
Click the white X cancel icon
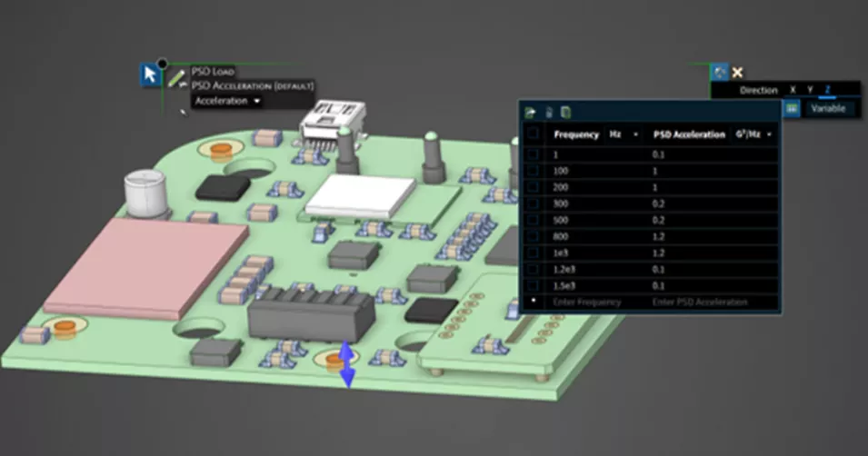tap(738, 72)
